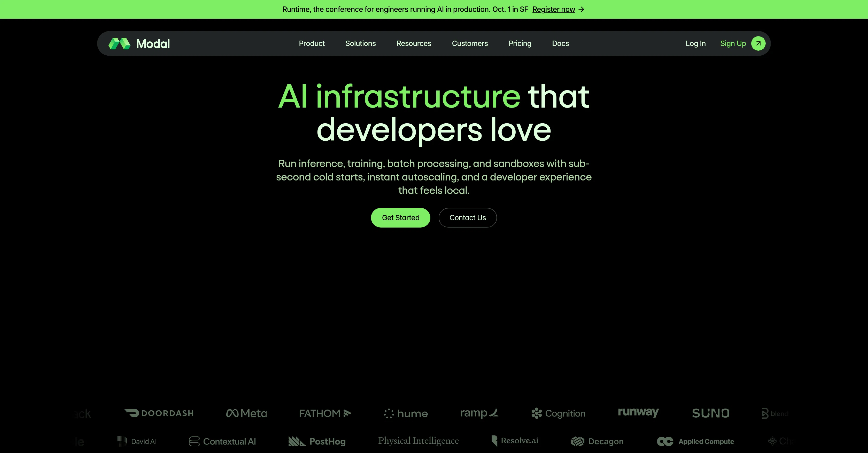Click the arrow after Register now
The height and width of the screenshot is (453, 868).
581,10
